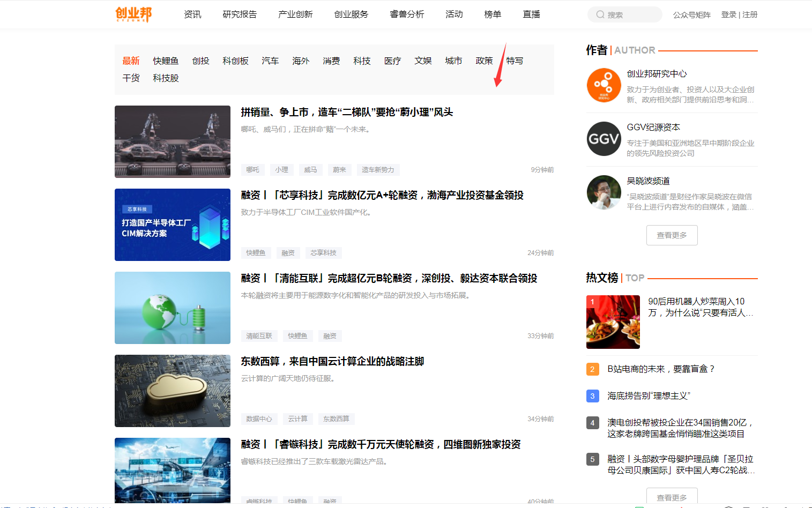Click the 创业邦 site logo
Image resolution: width=812 pixels, height=508 pixels.
[133, 14]
